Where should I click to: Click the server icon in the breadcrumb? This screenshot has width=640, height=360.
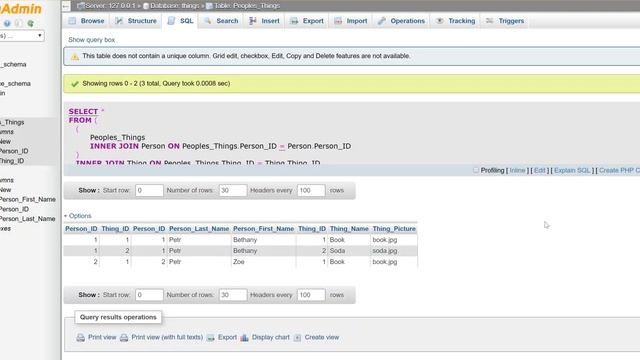tap(81, 6)
